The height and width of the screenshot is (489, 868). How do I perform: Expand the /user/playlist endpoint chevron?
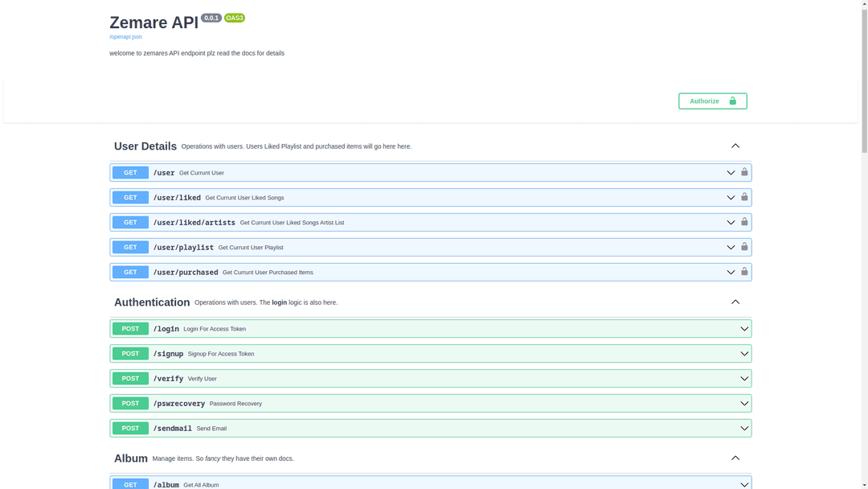point(731,247)
